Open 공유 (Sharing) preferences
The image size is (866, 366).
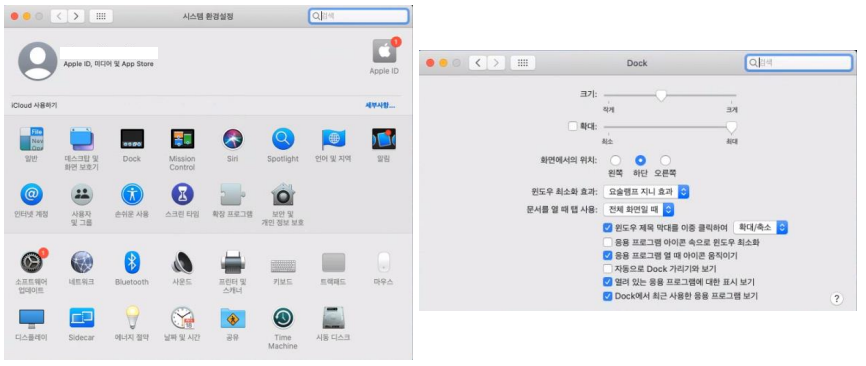coord(233,318)
